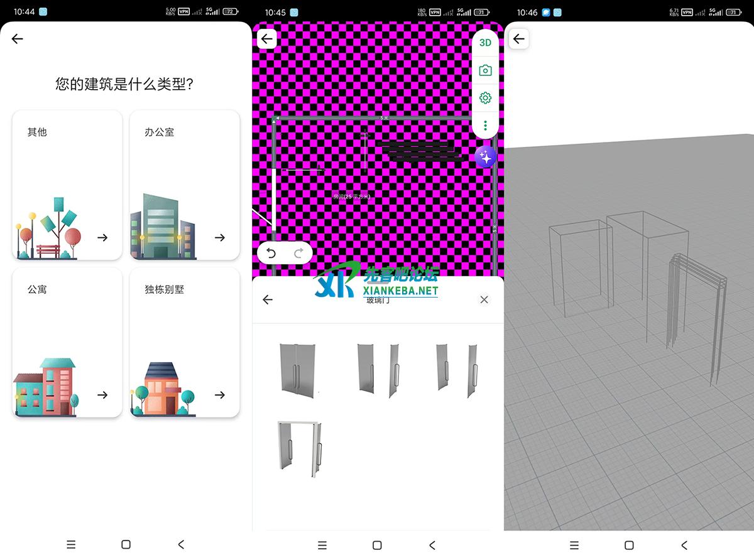This screenshot has height=560, width=754.
Task: Go back from building type screen
Action: [18, 39]
